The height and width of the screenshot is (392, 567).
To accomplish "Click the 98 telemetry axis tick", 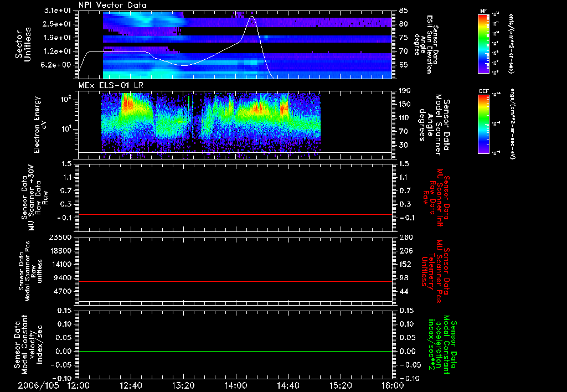I will point(404,278).
